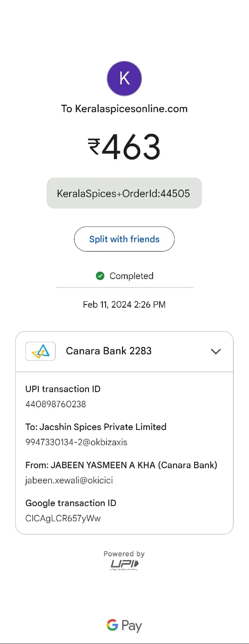Open the To Keralaspicesonline.com recipient name
The image size is (249, 644).
tap(125, 109)
